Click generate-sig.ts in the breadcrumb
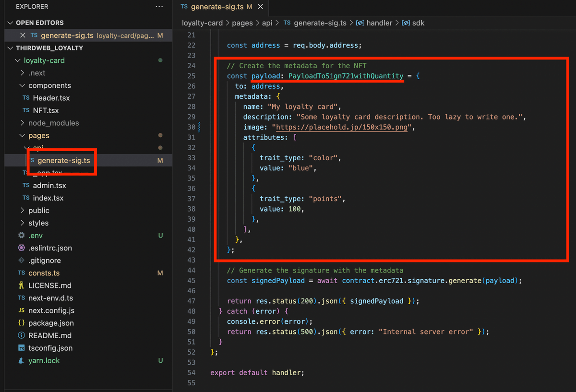This screenshot has width=576, height=392. pyautogui.click(x=320, y=23)
